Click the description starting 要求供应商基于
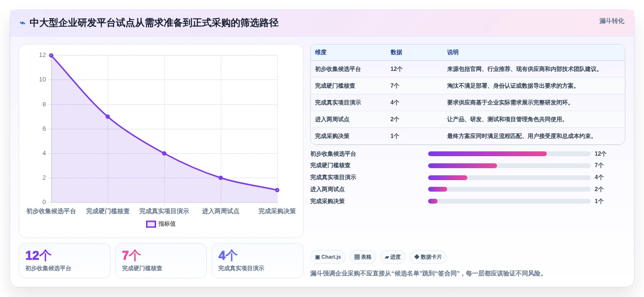The height and width of the screenshot is (297, 644). tap(509, 103)
